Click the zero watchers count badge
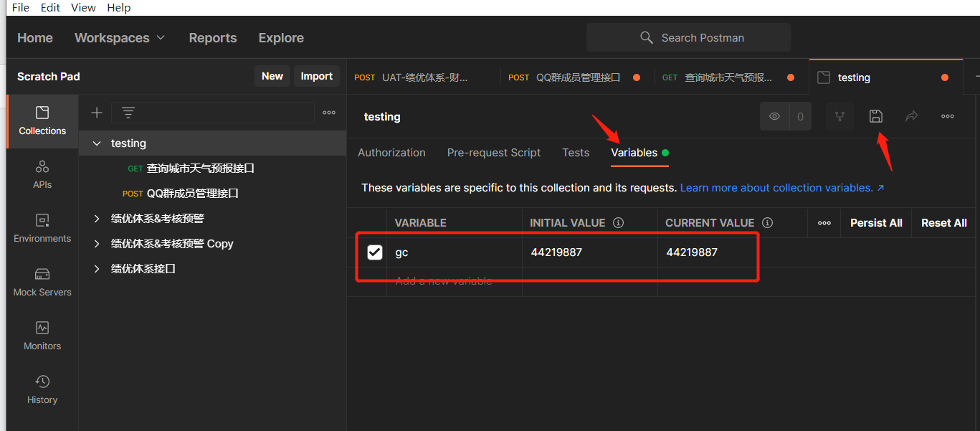Viewport: 980px width, 431px height. [800, 116]
